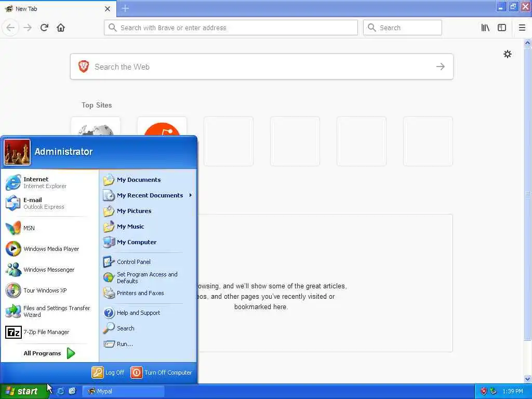Open Help and Support

[148, 312]
